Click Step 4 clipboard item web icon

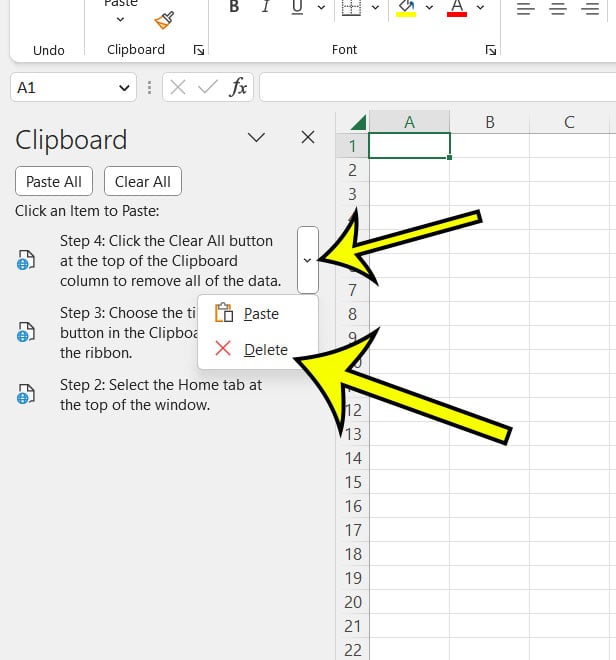click(26, 260)
